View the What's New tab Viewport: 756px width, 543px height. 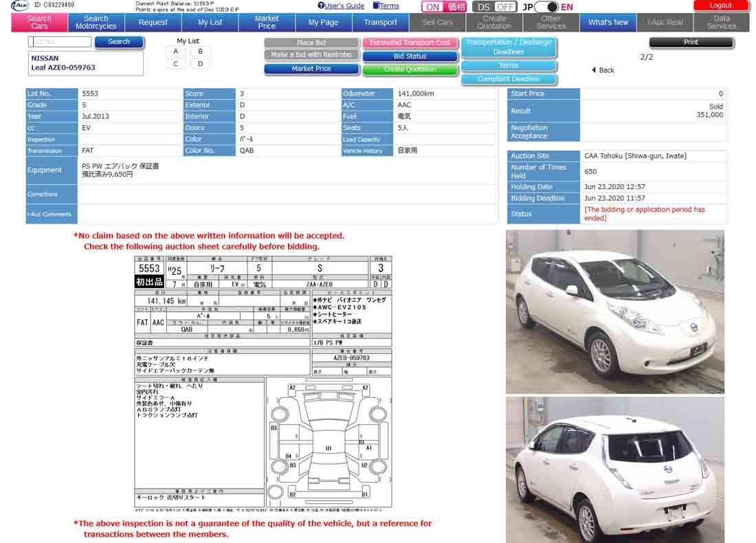608,22
